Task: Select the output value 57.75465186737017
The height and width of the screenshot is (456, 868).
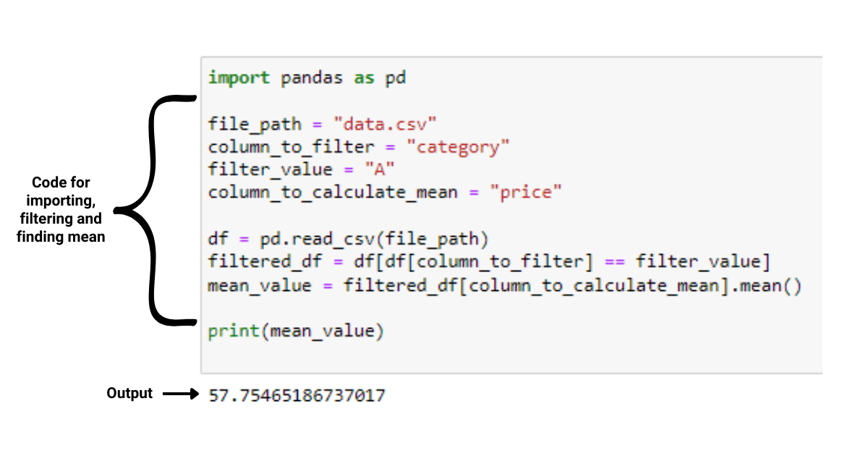Action: point(297,396)
